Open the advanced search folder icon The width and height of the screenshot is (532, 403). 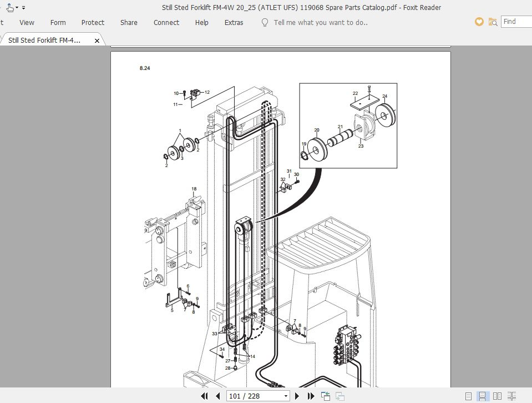[493, 22]
